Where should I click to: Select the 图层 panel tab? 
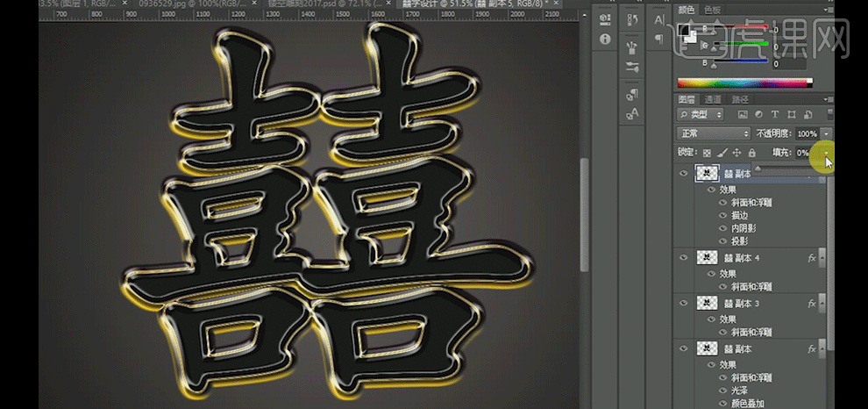[687, 100]
